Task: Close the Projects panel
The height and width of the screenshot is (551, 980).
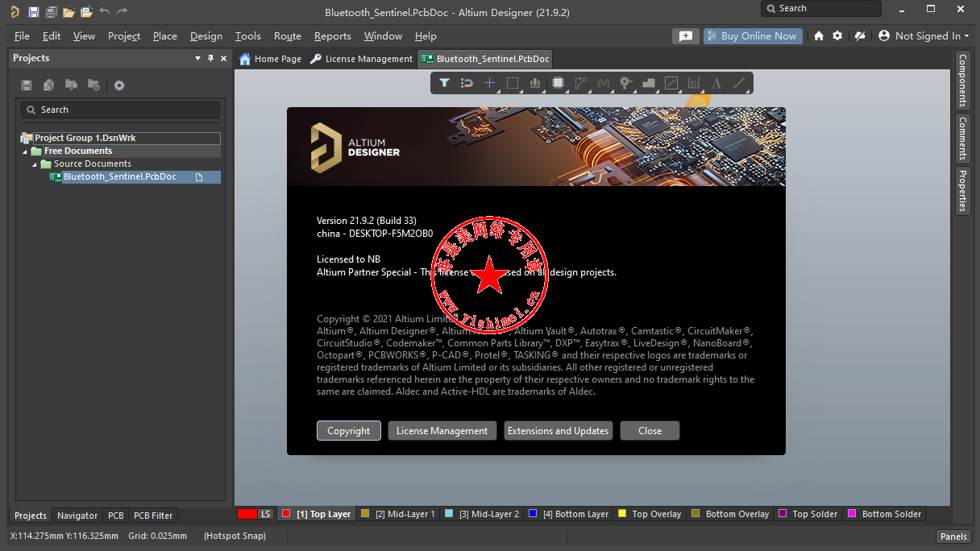Action: (223, 58)
